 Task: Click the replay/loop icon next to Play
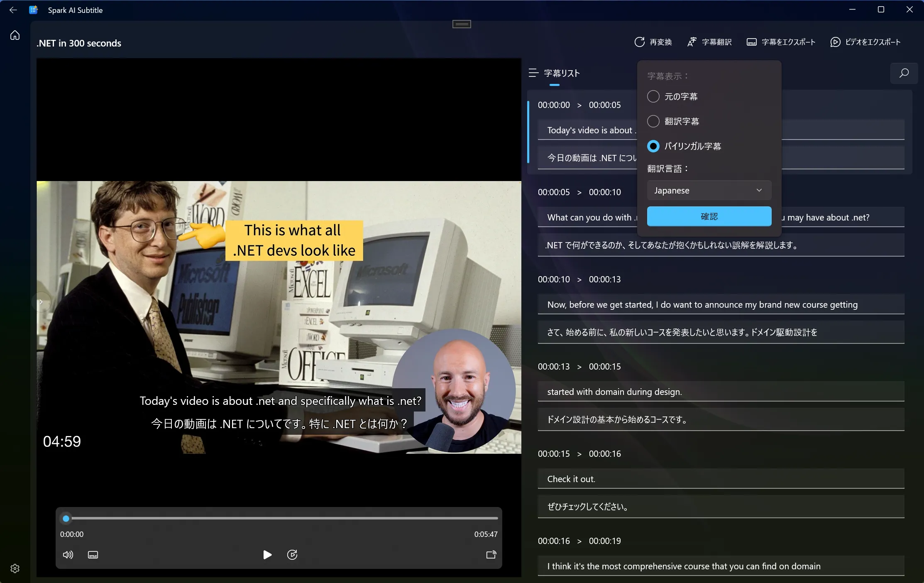(292, 555)
